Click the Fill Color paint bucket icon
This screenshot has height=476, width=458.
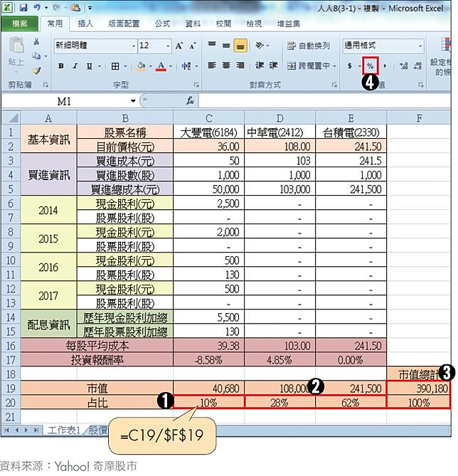click(142, 66)
